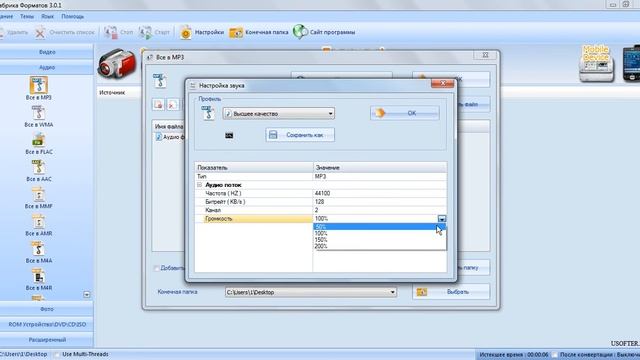Select the 'Все в M4A' converter icon

click(38, 249)
